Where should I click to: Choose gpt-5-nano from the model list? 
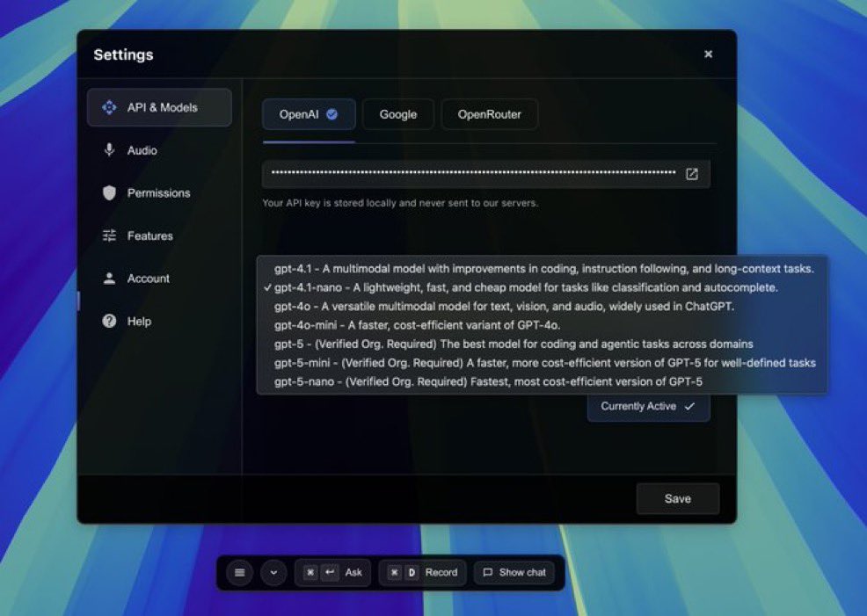pos(543,381)
